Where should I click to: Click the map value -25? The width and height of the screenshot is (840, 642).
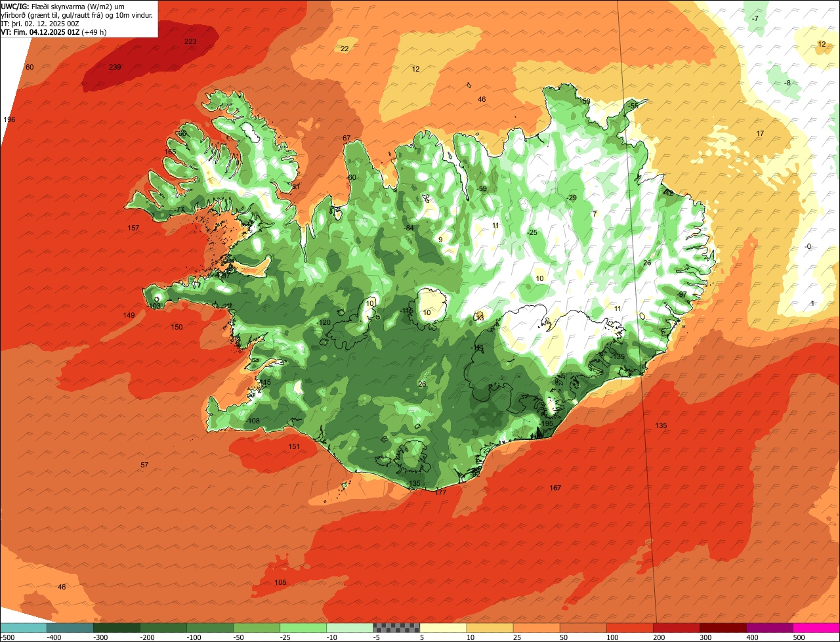click(x=532, y=232)
